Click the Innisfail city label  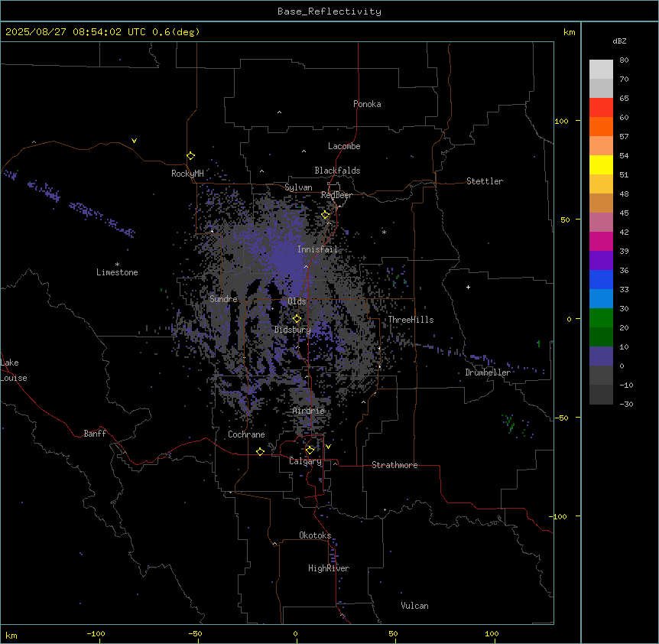(x=317, y=249)
